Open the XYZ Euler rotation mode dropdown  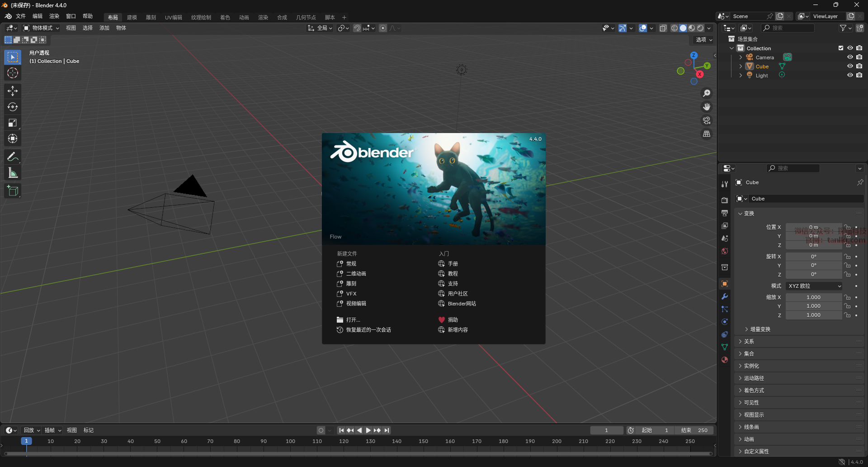tap(814, 286)
